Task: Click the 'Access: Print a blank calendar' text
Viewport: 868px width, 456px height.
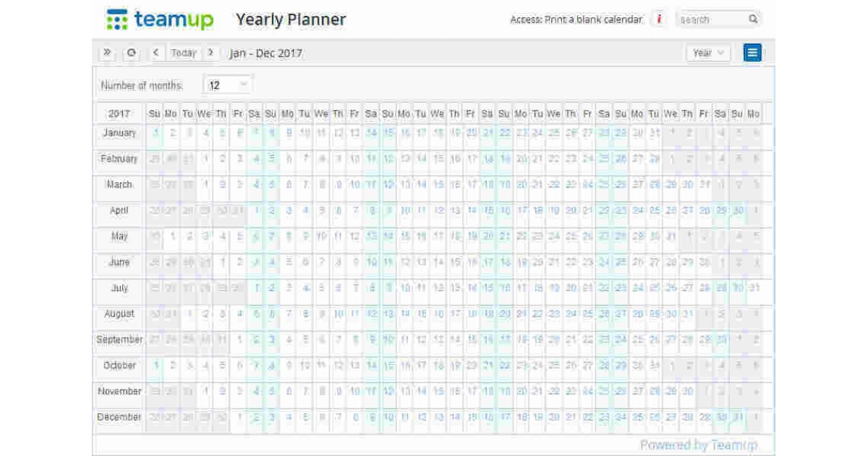Action: [x=576, y=20]
